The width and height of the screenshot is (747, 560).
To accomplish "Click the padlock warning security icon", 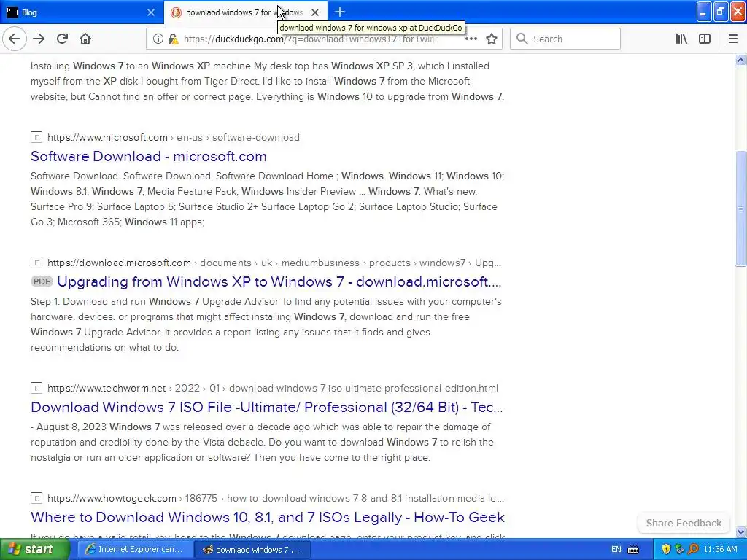I will [173, 39].
